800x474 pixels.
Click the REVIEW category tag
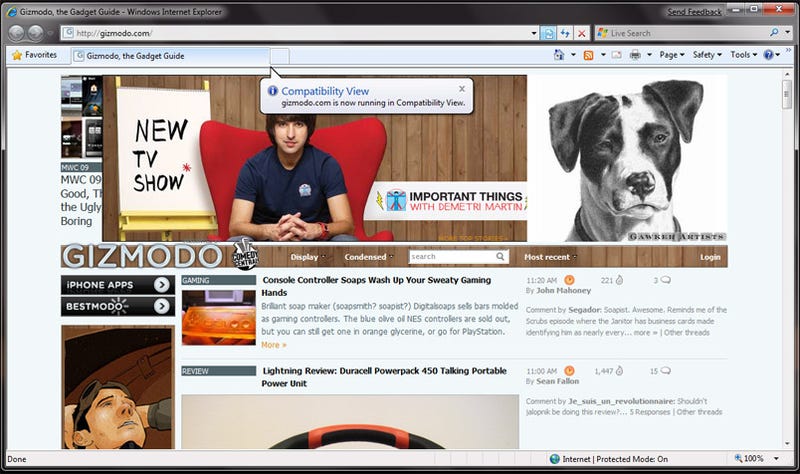click(x=218, y=371)
